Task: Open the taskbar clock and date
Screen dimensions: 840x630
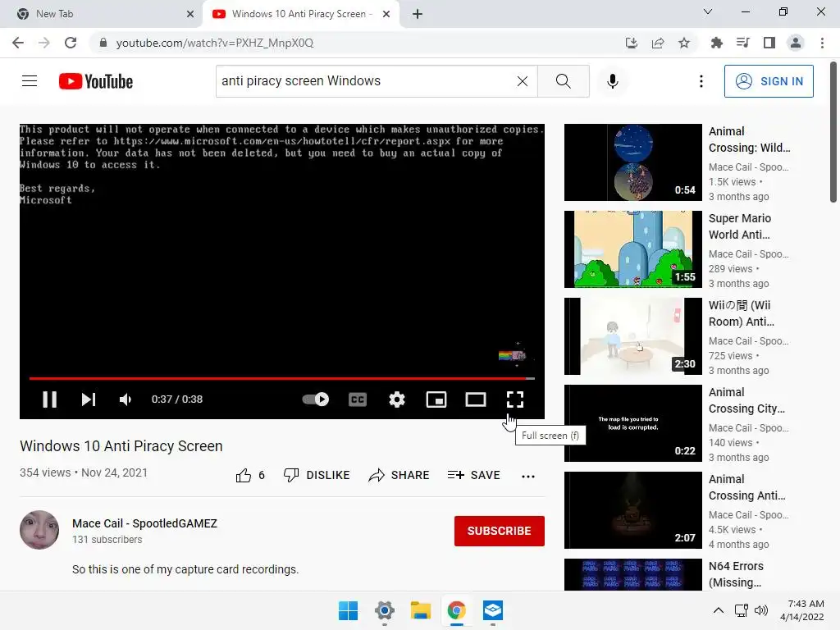Action: (802, 610)
